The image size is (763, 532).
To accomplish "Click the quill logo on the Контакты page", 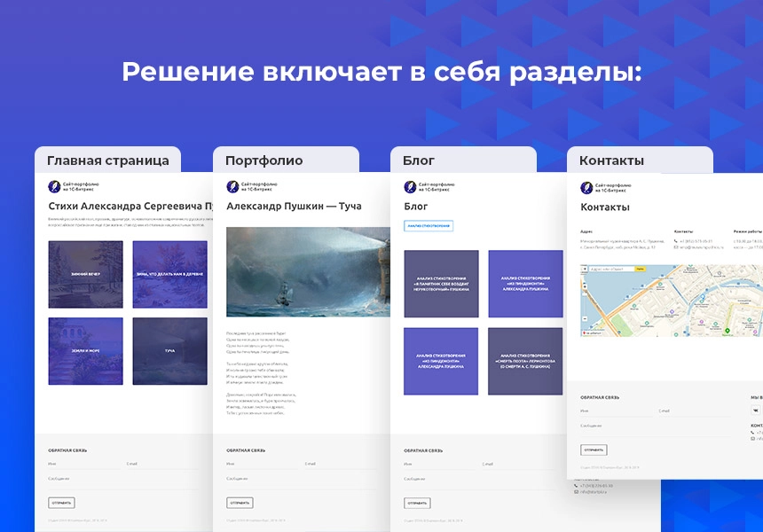I will pyautogui.click(x=586, y=187).
